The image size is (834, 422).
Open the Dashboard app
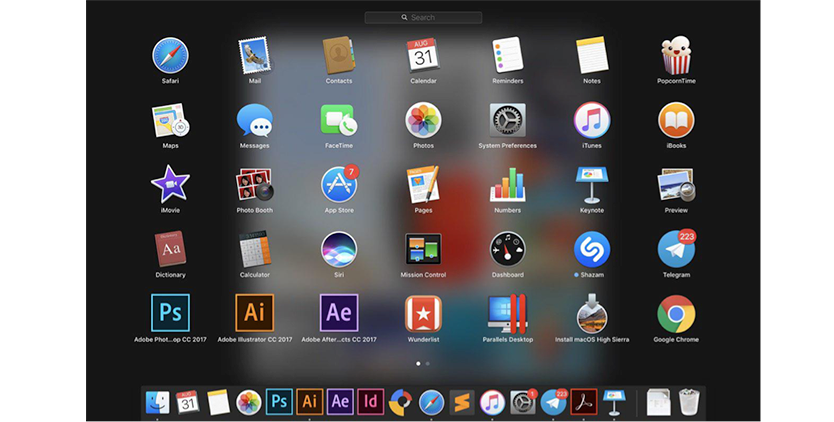tap(507, 249)
